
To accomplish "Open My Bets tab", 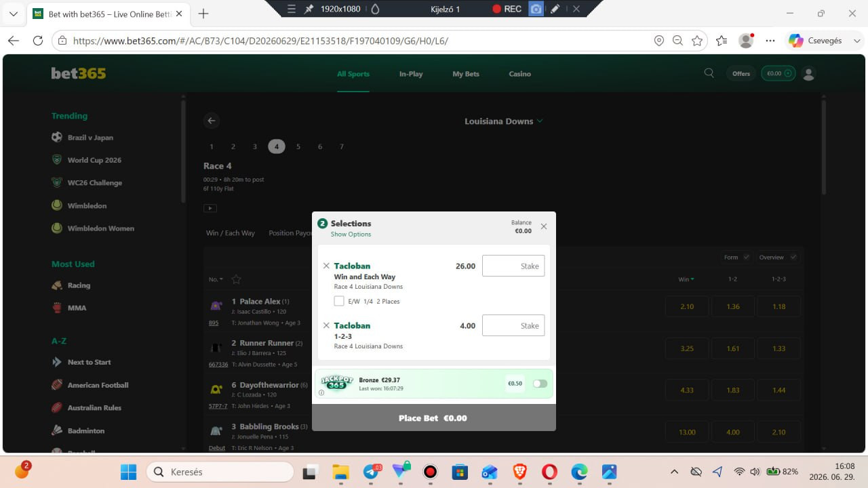I will (x=466, y=74).
